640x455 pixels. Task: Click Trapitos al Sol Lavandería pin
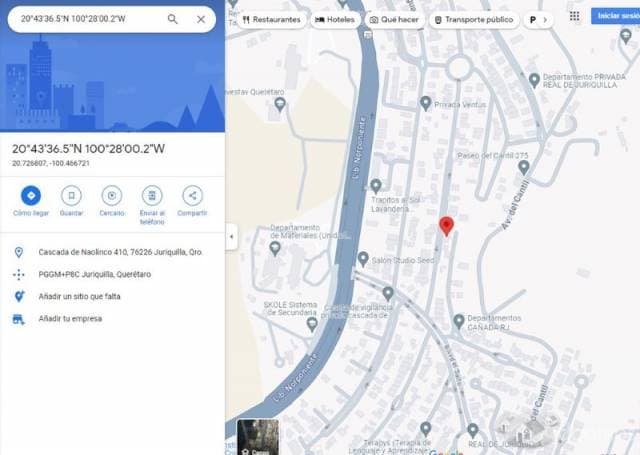point(376,186)
